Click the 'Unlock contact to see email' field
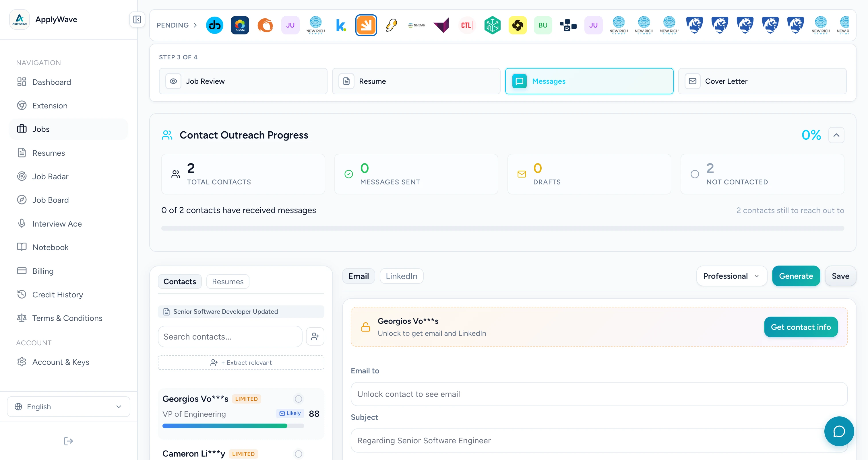The image size is (868, 460). 599,394
